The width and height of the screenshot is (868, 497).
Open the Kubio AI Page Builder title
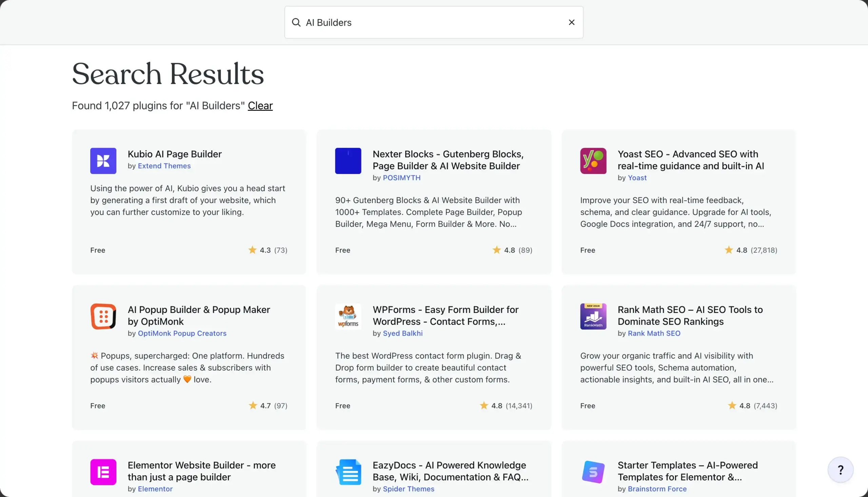tap(174, 154)
